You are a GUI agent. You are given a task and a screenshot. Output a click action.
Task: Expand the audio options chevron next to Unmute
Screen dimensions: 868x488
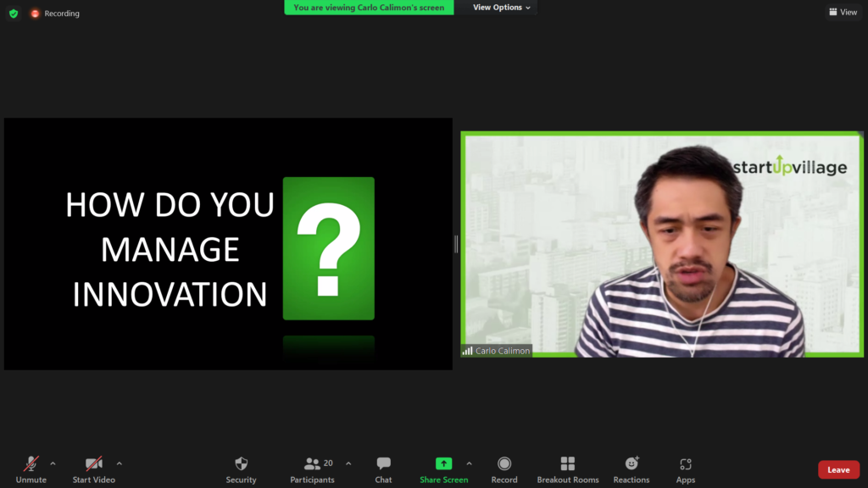tap(53, 464)
